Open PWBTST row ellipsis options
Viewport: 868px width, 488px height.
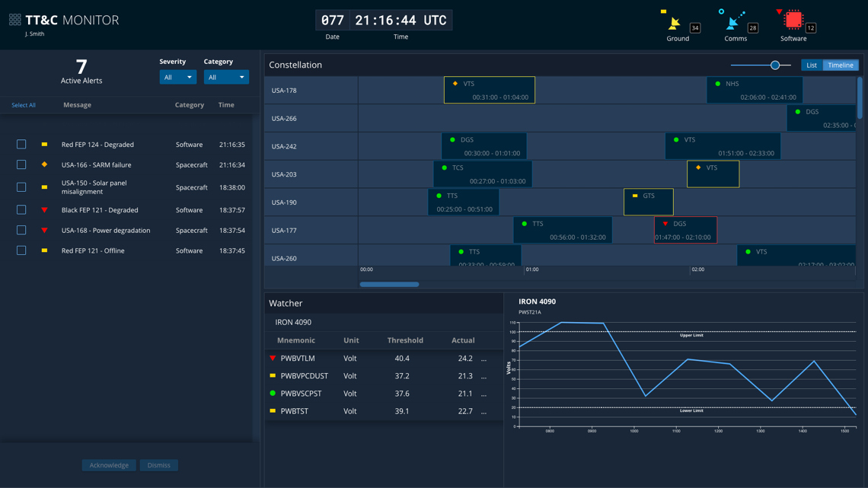click(483, 413)
